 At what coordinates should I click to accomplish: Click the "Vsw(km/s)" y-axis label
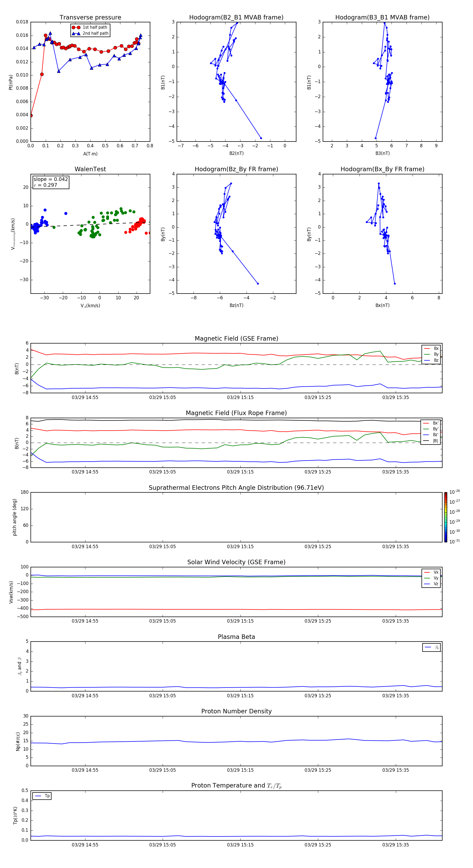point(11,592)
